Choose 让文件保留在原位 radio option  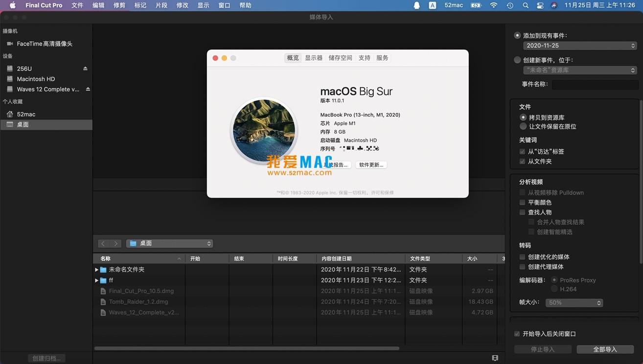tap(523, 126)
